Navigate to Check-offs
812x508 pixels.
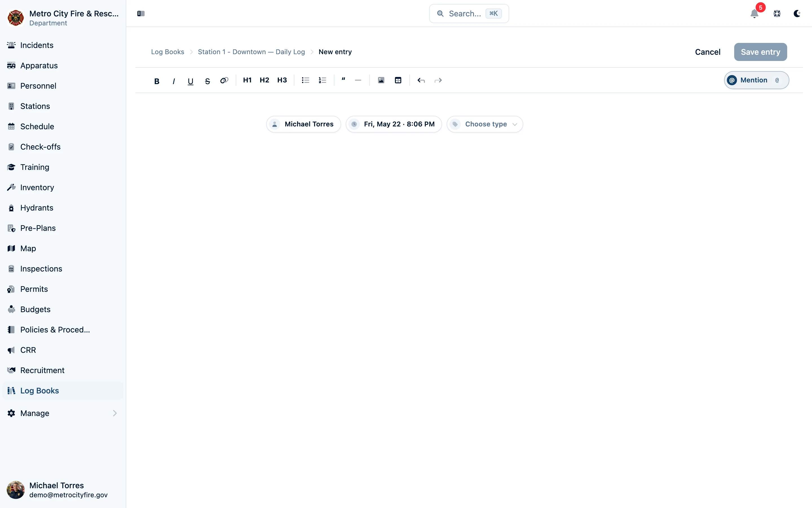63,147
